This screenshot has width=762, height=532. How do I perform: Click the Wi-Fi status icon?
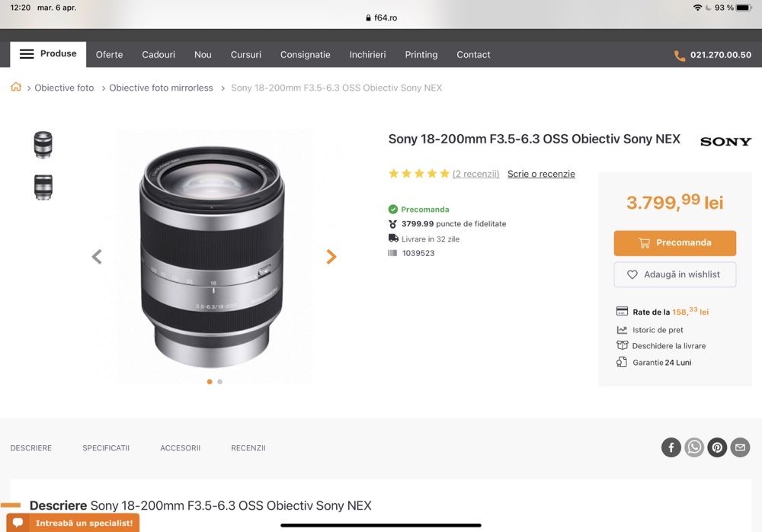tap(697, 8)
